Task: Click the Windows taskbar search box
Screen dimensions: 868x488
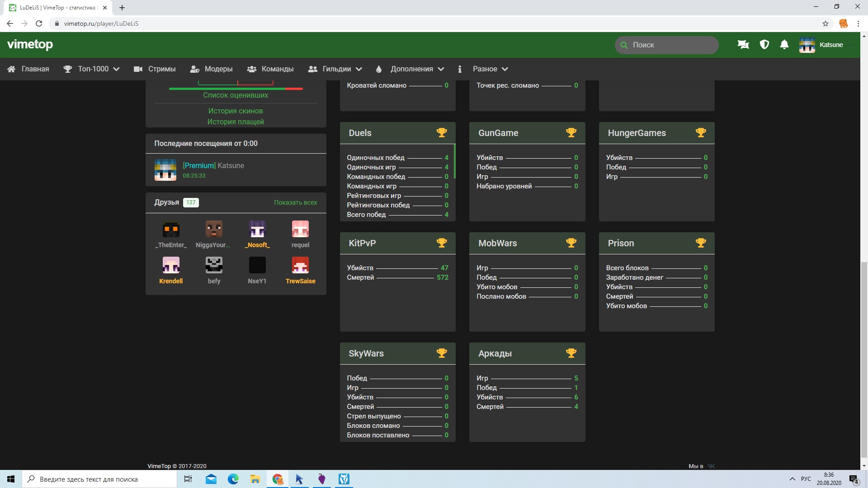Action: coord(99,479)
